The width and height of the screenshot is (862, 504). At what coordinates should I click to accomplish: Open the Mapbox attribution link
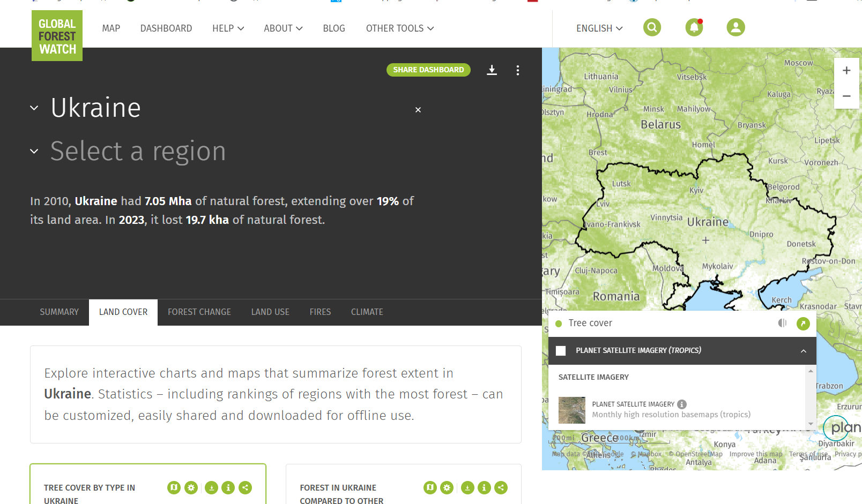pyautogui.click(x=646, y=454)
